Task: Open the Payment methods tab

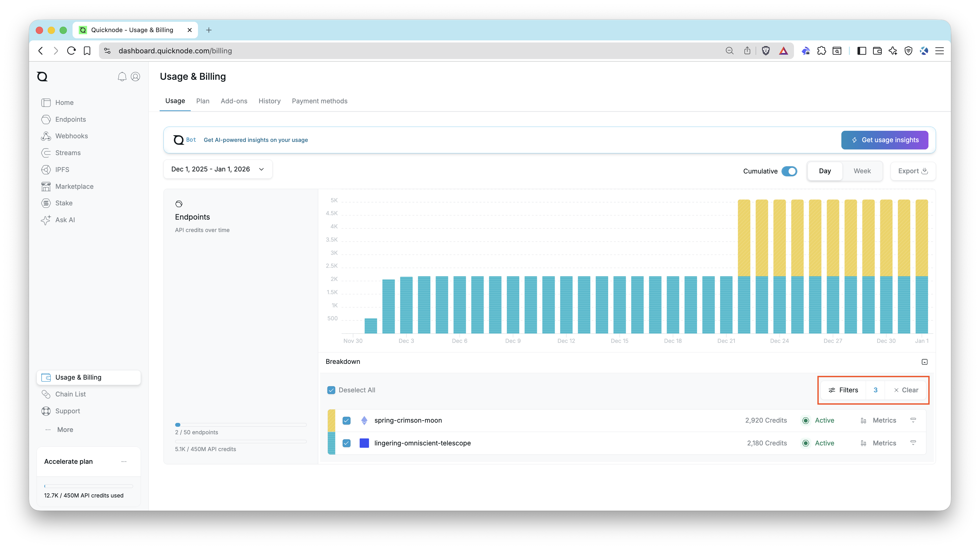Action: pos(319,101)
